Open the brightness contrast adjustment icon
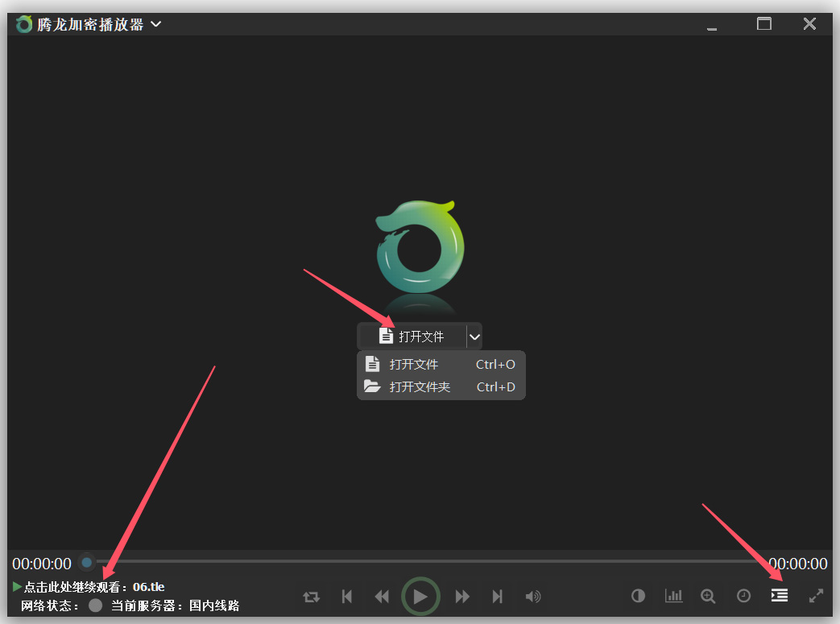840x624 pixels. pyautogui.click(x=638, y=596)
